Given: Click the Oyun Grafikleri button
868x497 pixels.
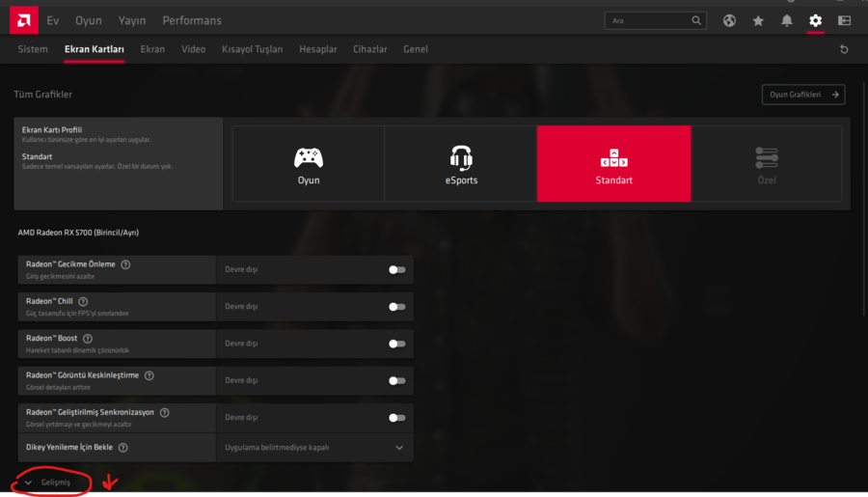Looking at the screenshot, I should pos(803,95).
